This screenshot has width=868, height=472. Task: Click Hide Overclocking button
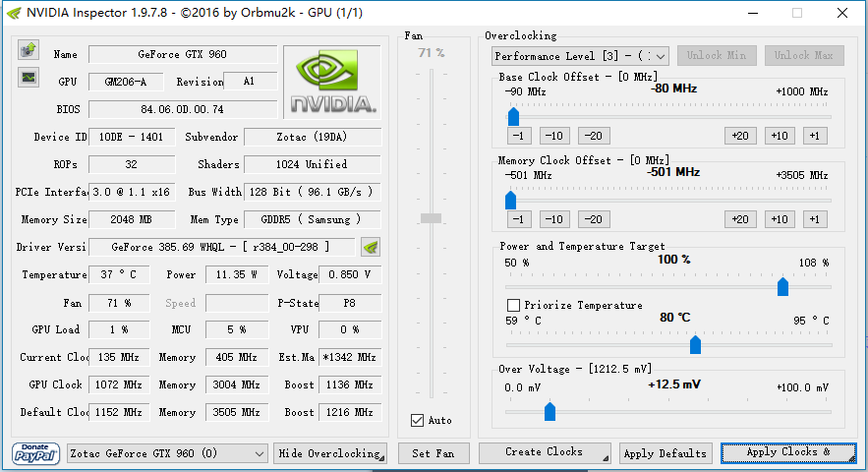[x=330, y=453]
